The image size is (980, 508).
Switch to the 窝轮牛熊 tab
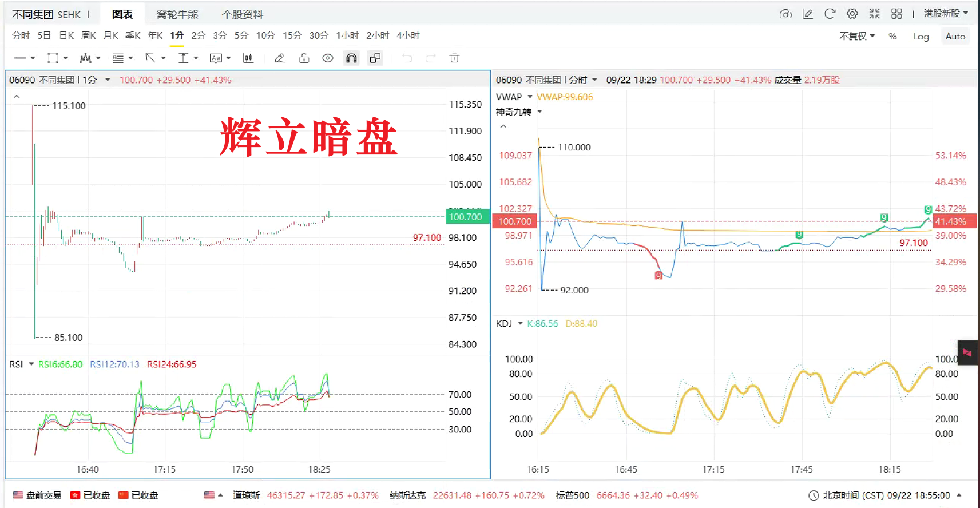pos(177,14)
